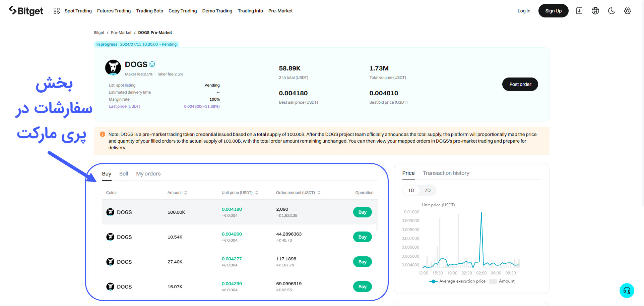Image resolution: width=644 pixels, height=306 pixels.
Task: Click the DOGS token logo avatar
Action: click(x=113, y=68)
